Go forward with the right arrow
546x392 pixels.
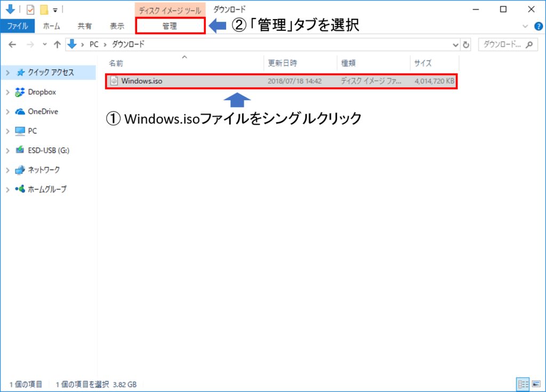30,45
